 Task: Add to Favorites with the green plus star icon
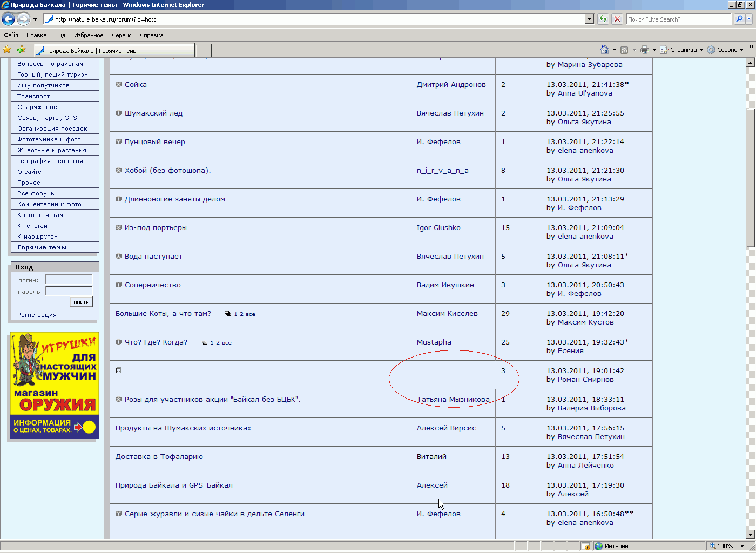click(21, 50)
